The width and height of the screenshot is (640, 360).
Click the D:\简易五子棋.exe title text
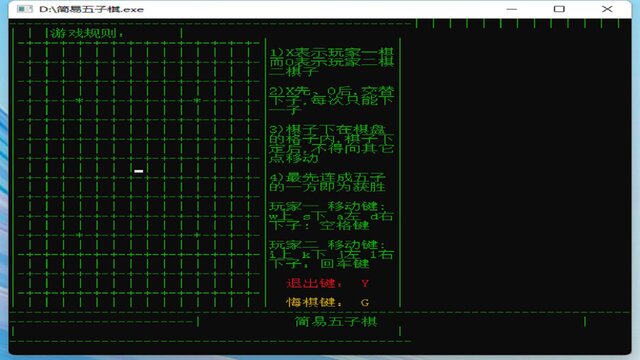[91, 9]
